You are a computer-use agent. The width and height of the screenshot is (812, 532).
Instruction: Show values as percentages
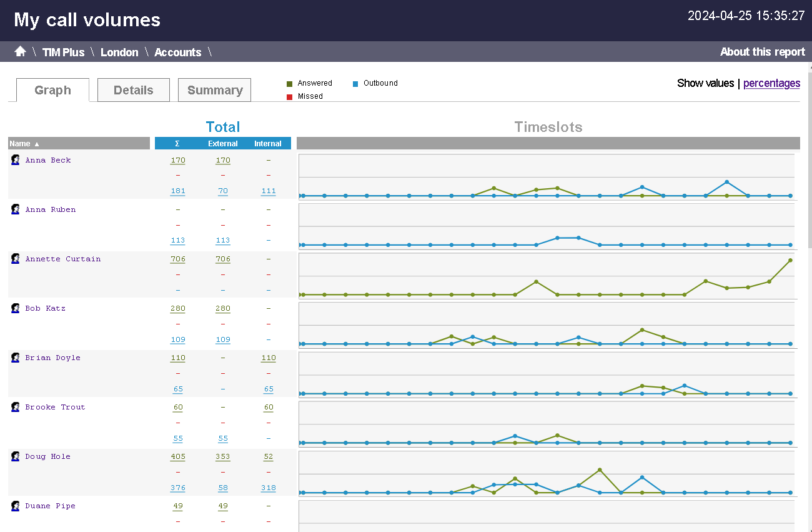point(771,83)
